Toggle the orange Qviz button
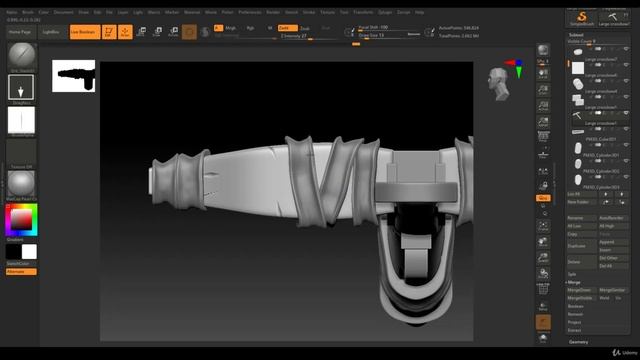640x360 pixels. click(x=543, y=198)
